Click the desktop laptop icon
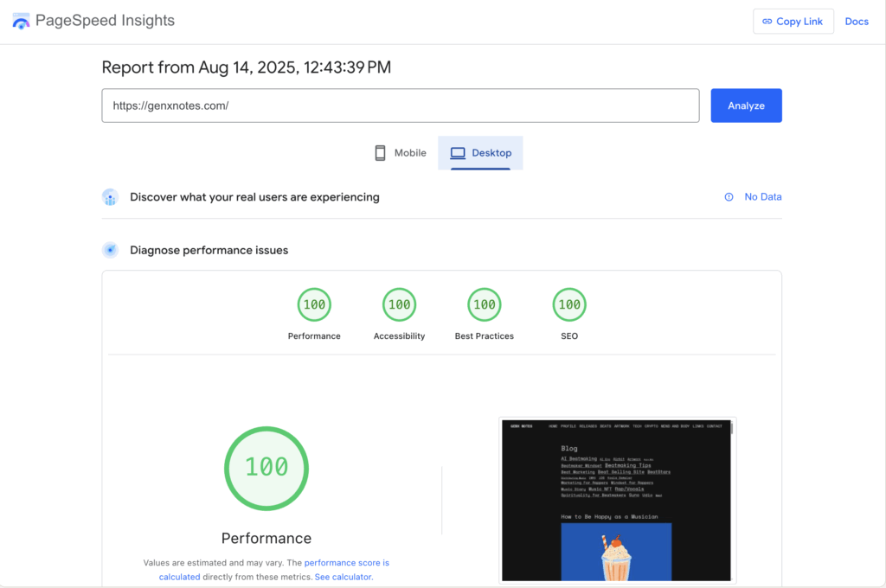 [x=458, y=153]
